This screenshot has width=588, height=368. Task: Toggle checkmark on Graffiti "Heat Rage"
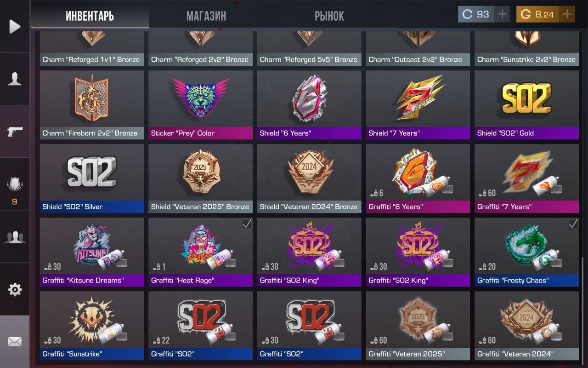click(x=247, y=224)
